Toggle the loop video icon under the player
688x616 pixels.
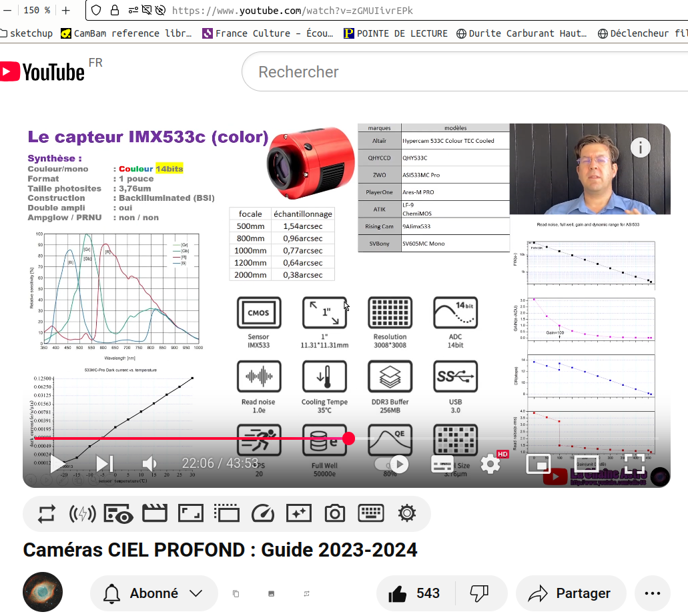(x=47, y=514)
